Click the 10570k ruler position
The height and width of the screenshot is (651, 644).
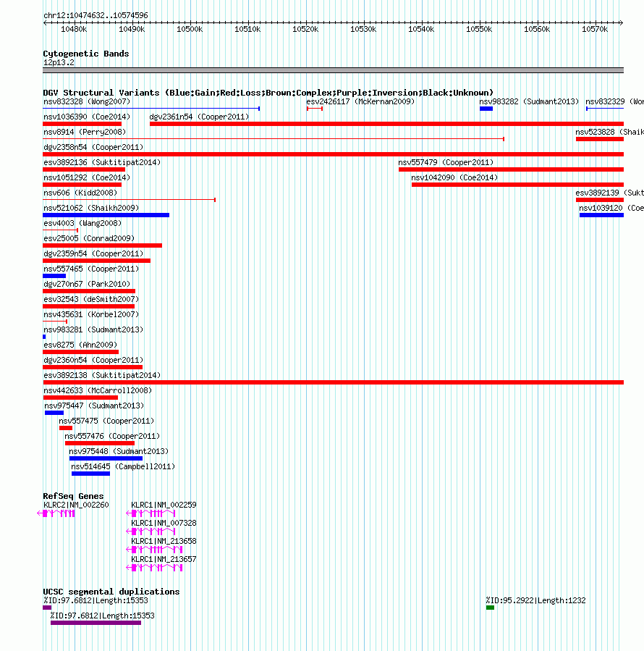(x=595, y=29)
